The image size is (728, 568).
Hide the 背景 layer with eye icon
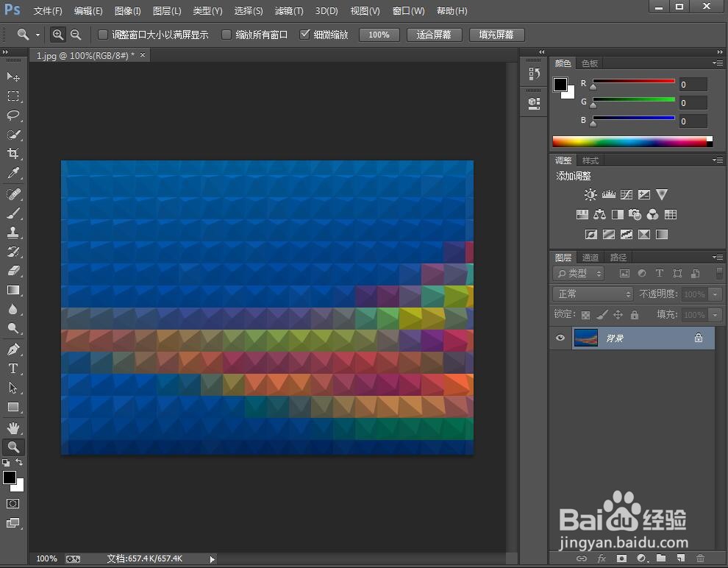click(x=560, y=338)
